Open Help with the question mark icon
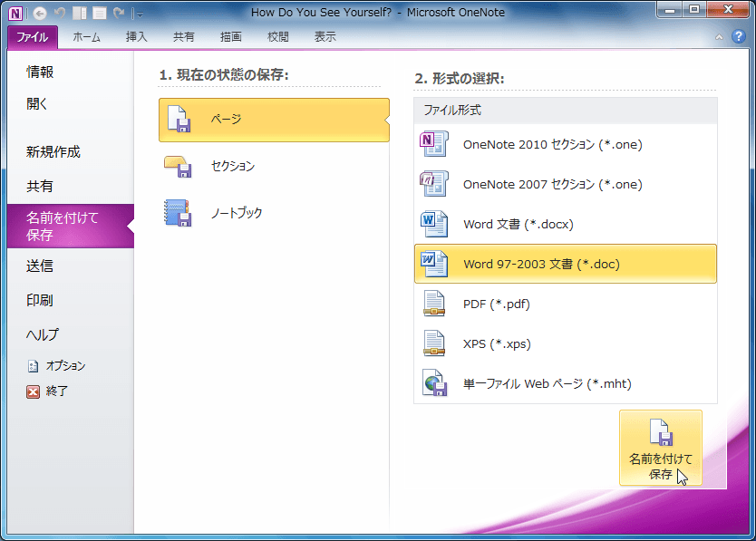Screen dimensions: 756x541 738,36
